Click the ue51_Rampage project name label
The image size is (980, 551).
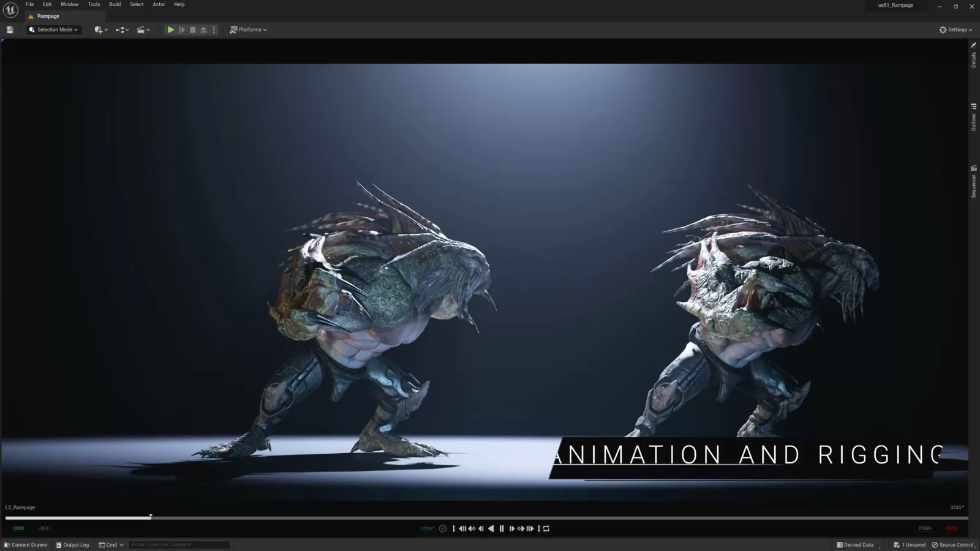click(895, 6)
